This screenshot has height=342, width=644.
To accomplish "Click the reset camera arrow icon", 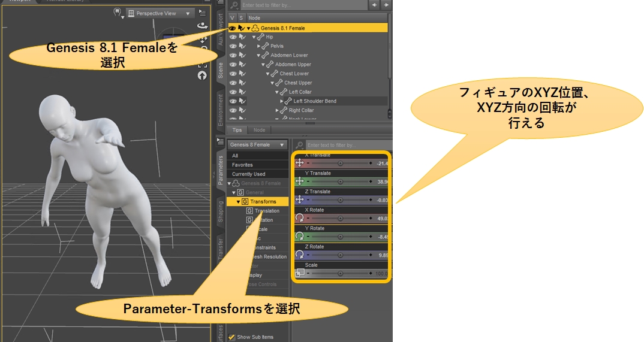I will click(x=202, y=75).
